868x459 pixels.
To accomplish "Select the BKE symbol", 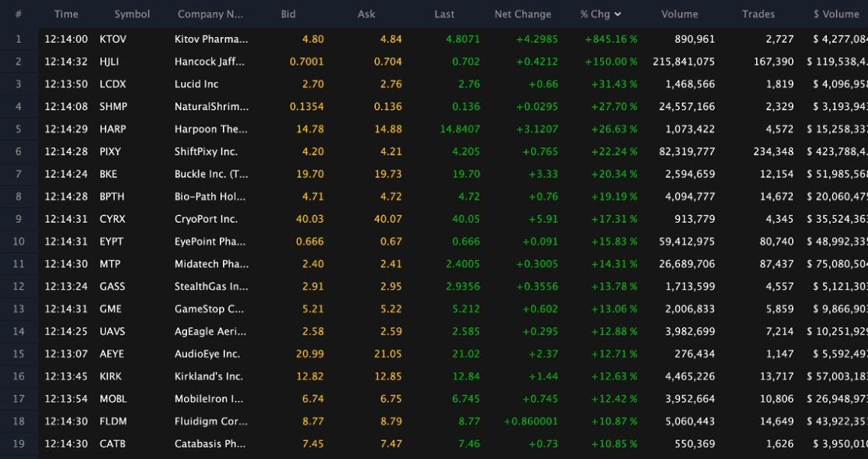I will (109, 174).
